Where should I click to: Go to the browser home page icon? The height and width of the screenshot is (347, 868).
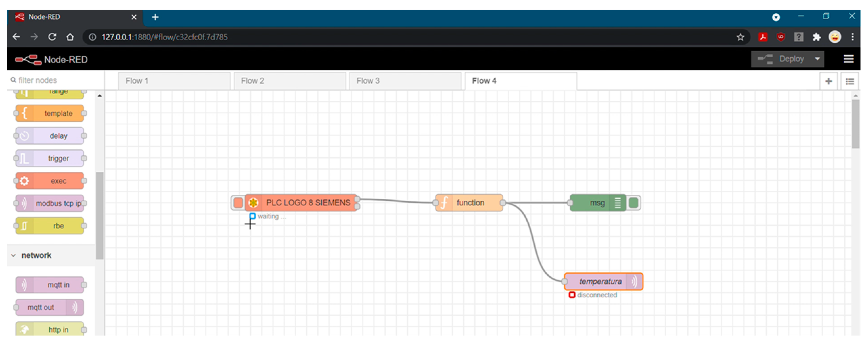coord(70,37)
